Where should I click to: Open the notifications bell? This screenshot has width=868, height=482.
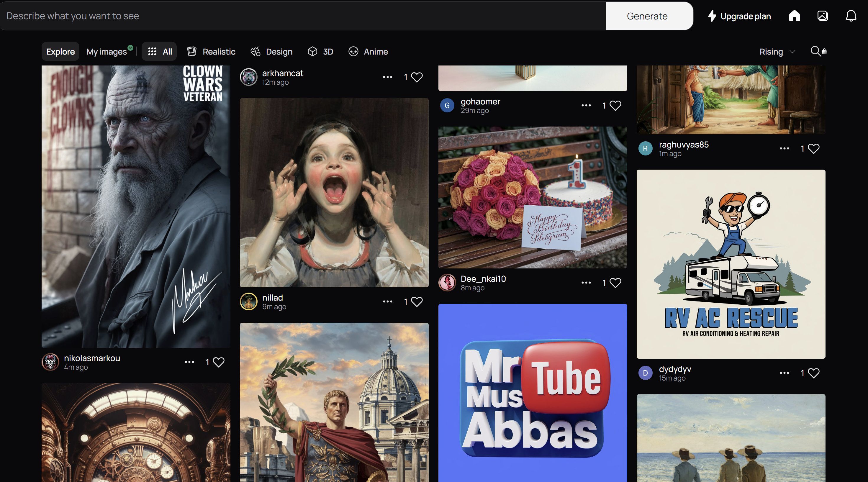(x=851, y=16)
